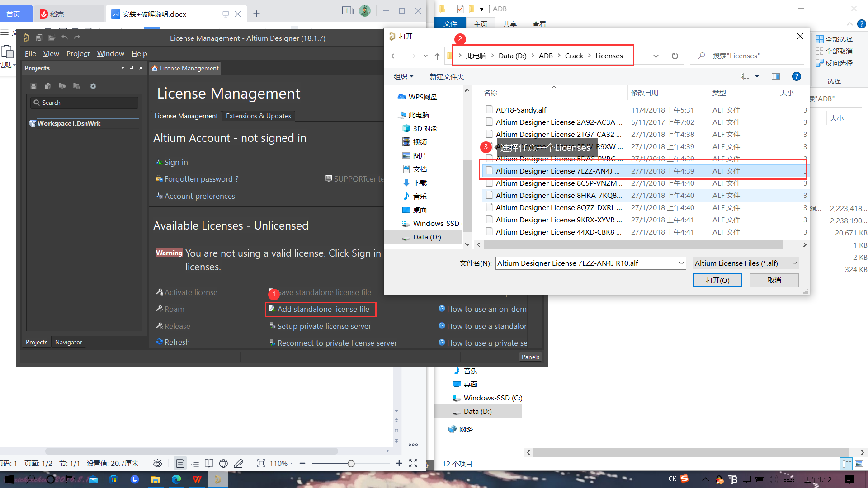868x488 pixels.
Task: Click the 打开(O) button
Action: coord(717,280)
